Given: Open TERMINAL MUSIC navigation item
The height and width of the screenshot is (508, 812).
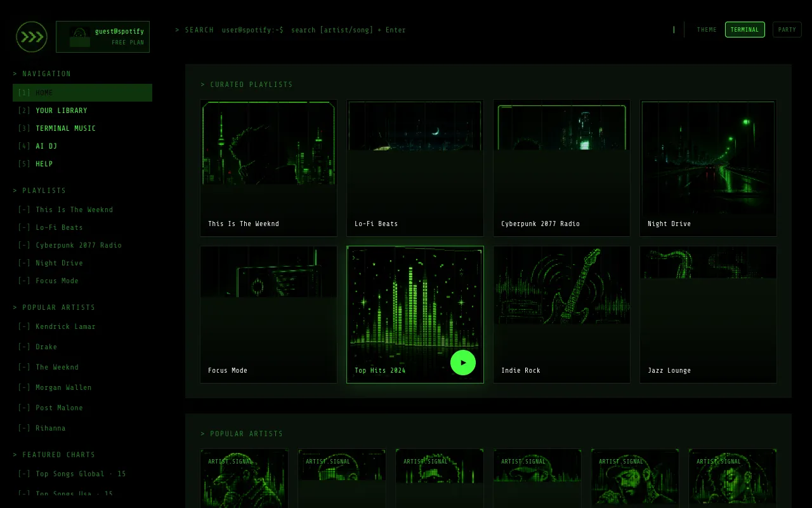Looking at the screenshot, I should point(82,128).
